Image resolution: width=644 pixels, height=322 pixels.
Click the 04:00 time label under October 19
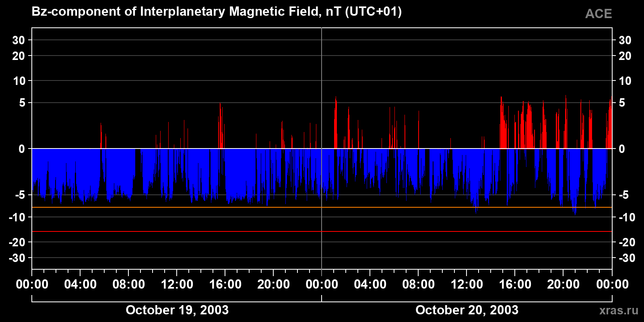[80, 284]
